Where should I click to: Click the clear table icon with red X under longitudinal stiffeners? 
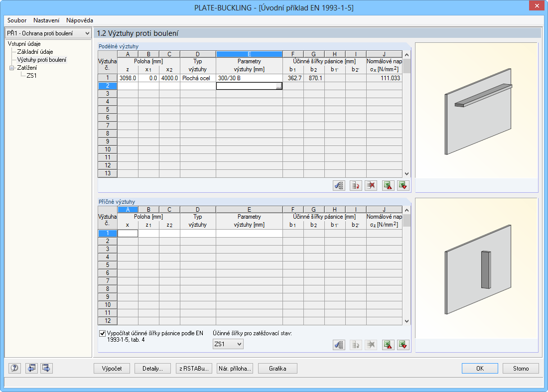tap(371, 185)
